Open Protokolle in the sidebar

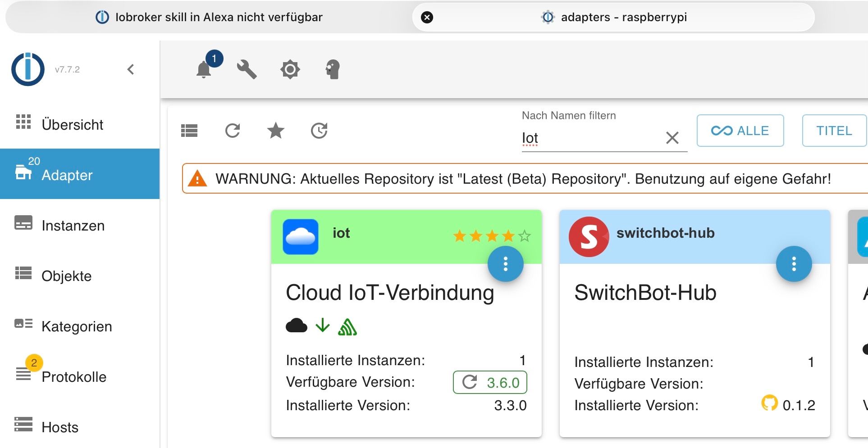[x=74, y=376]
